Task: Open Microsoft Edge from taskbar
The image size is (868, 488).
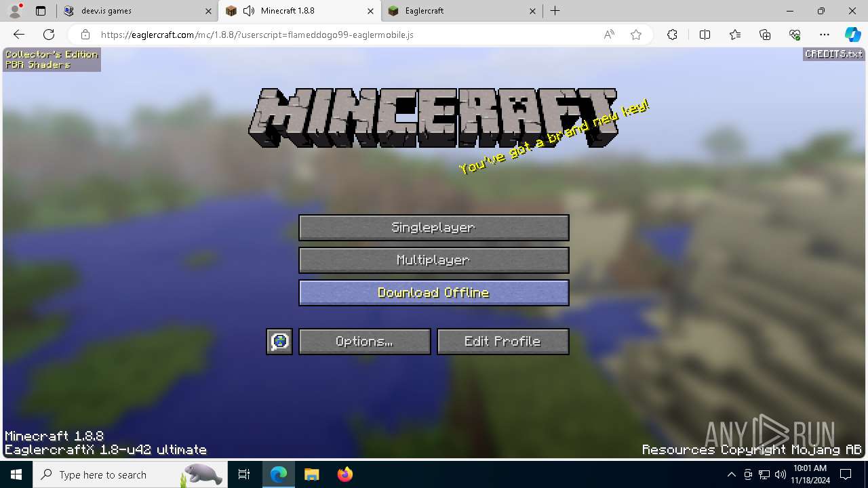Action: click(279, 474)
